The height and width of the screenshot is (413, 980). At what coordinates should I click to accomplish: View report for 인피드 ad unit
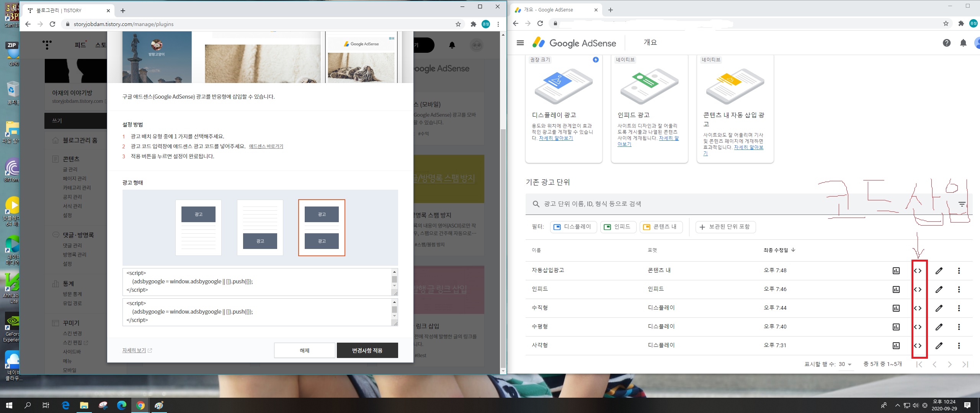click(x=896, y=289)
